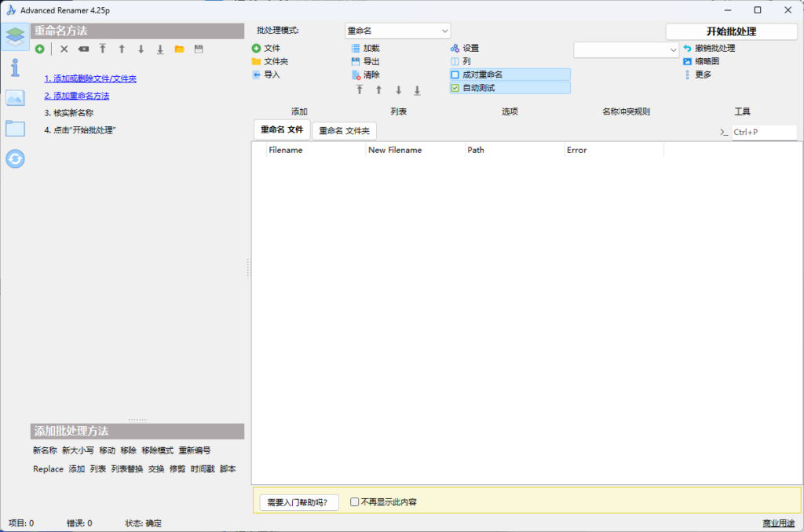Move the list item to bottom under 清除

418,90
